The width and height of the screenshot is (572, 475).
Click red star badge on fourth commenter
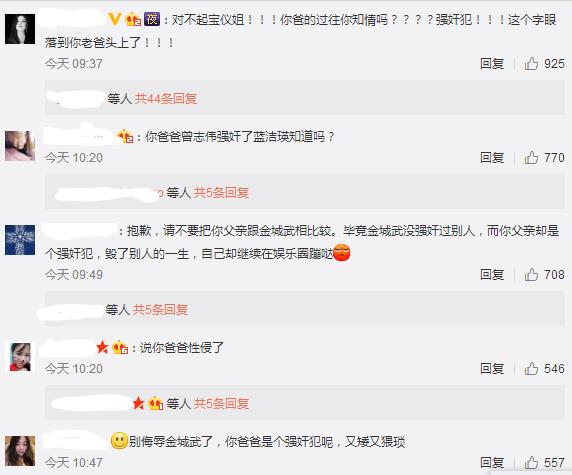103,347
